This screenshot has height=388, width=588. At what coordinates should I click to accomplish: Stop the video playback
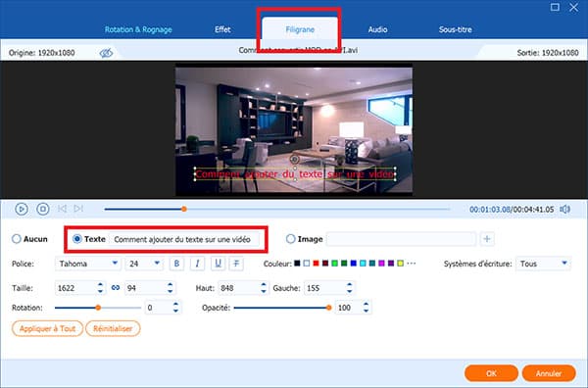(x=43, y=209)
